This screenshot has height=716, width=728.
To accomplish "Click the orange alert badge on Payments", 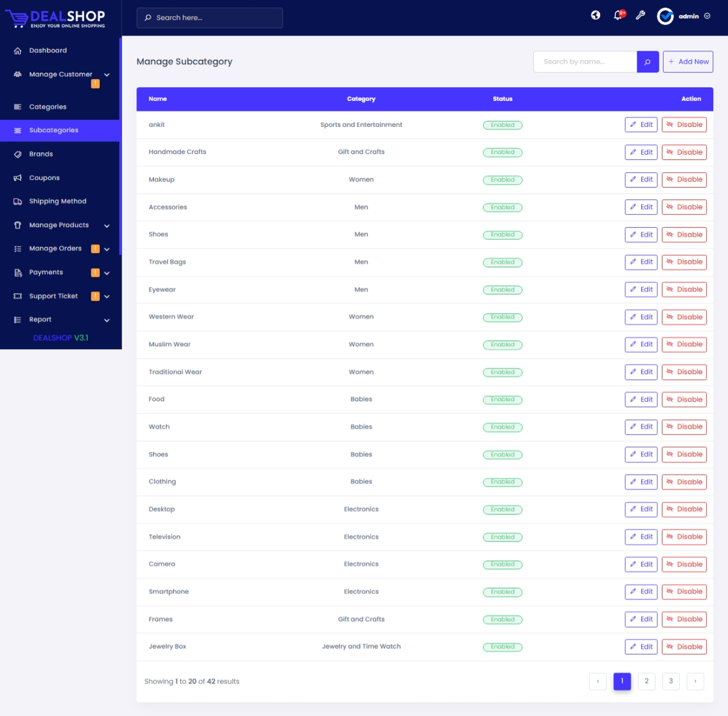I will pyautogui.click(x=95, y=272).
